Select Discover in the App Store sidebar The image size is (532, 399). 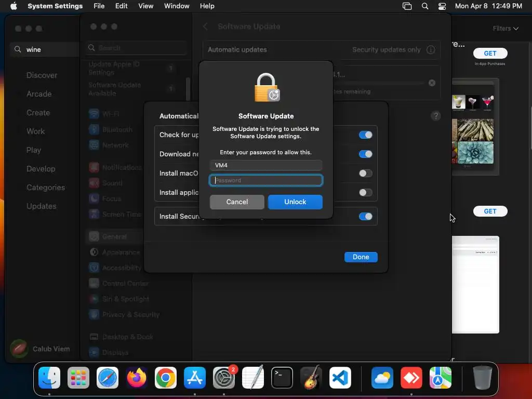click(42, 75)
